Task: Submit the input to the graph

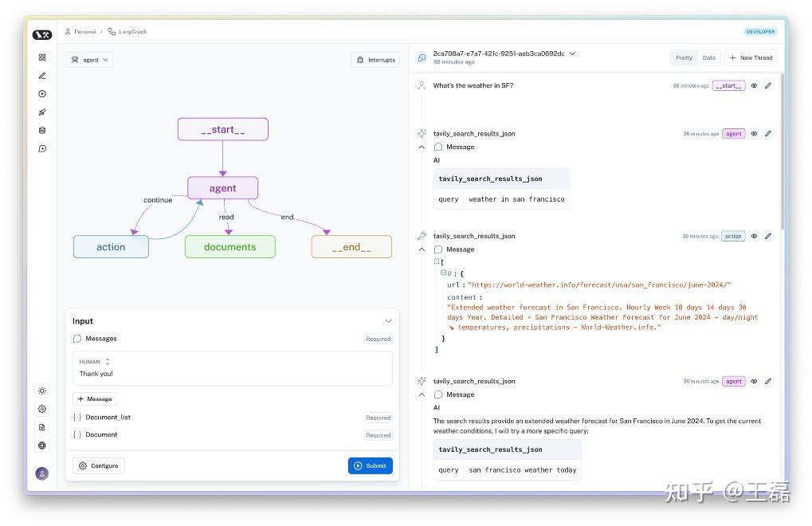Action: [371, 466]
